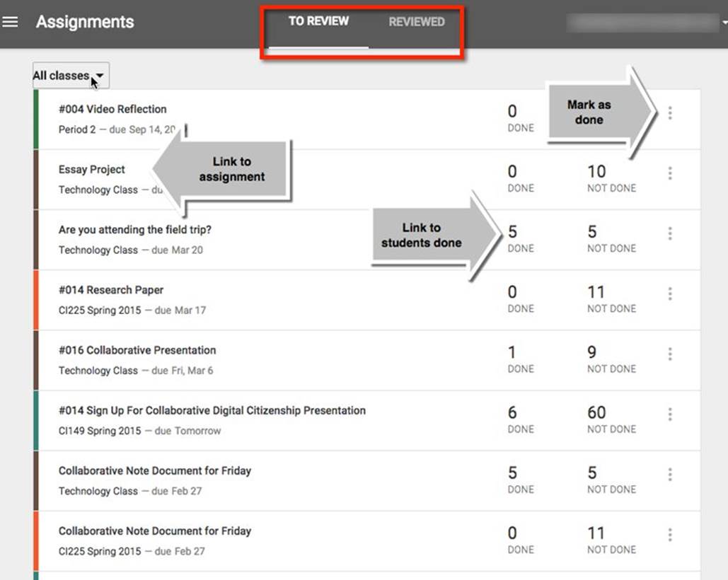Open more options for Technology Class Collaborative Note
This screenshot has width=728, height=580.
670,474
